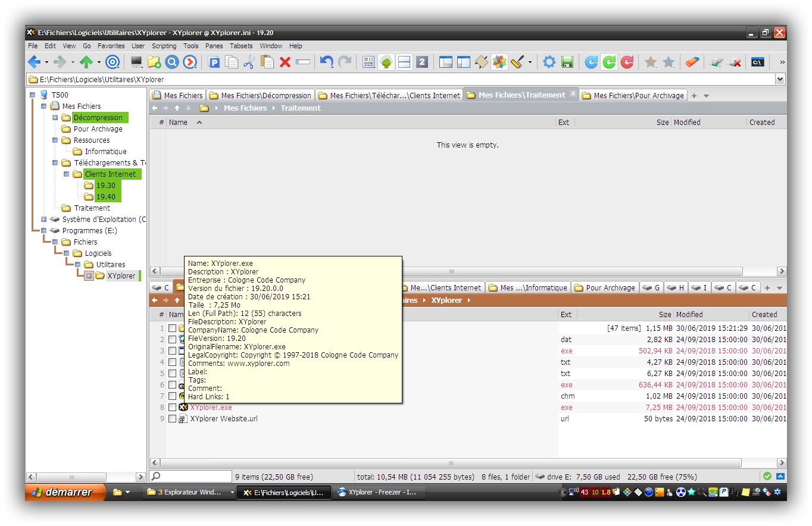
Task: Tick the checkbox in row 9
Action: [x=172, y=419]
